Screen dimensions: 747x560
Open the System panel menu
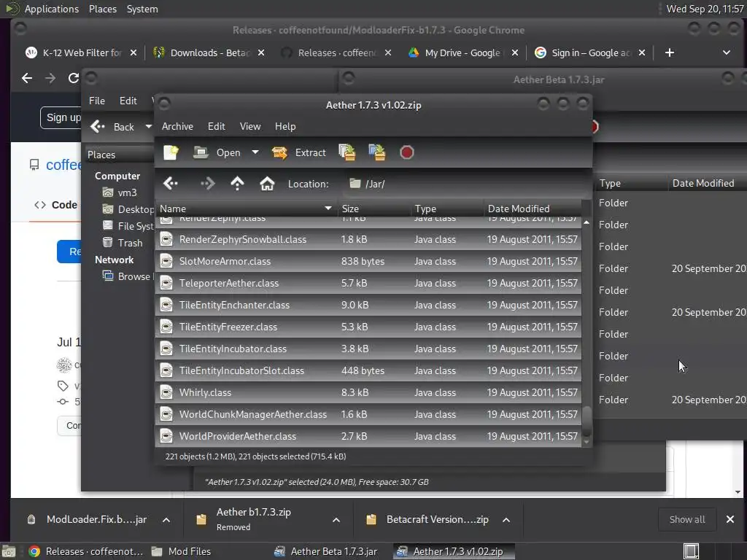(142, 9)
